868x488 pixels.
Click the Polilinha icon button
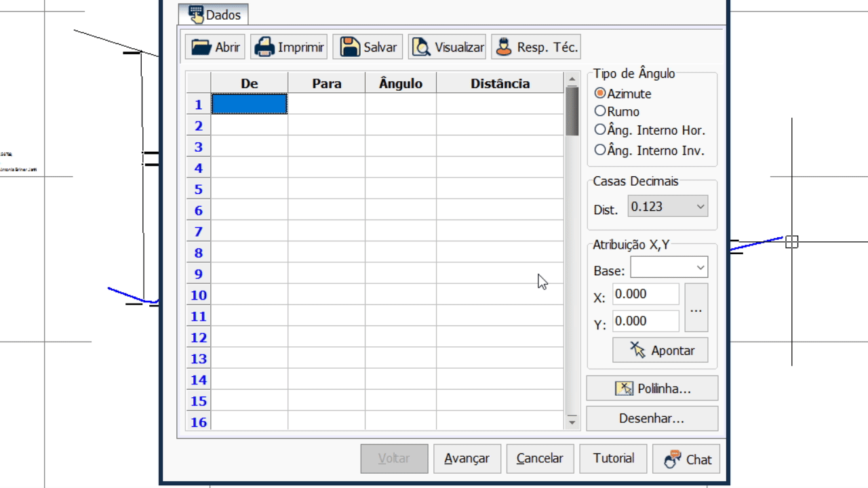(x=624, y=388)
